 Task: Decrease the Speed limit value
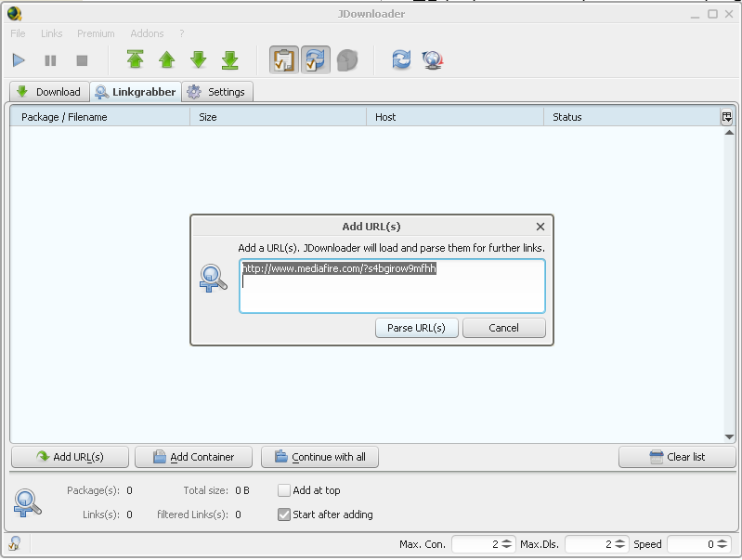coord(722,547)
